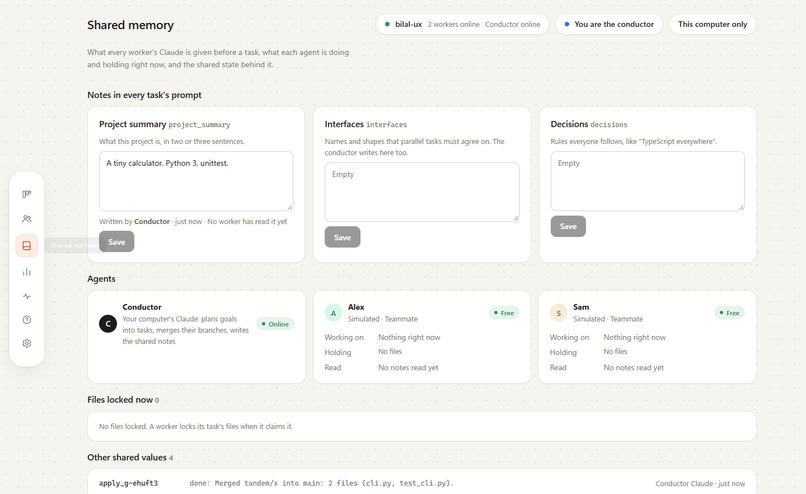The width and height of the screenshot is (806, 494).
Task: Open the kanban board icon in sidebar
Action: point(27,194)
